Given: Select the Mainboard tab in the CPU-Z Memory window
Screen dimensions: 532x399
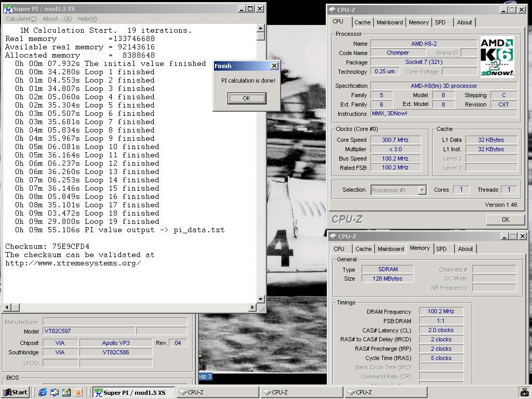Looking at the screenshot, I should point(391,249).
